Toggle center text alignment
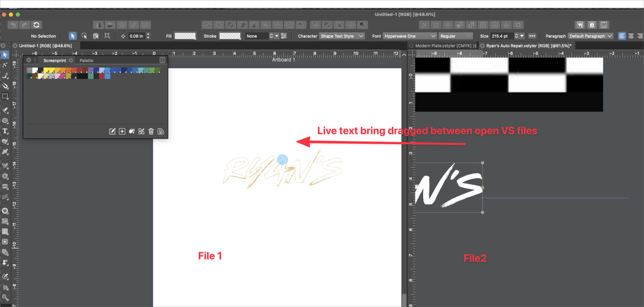 (x=631, y=36)
